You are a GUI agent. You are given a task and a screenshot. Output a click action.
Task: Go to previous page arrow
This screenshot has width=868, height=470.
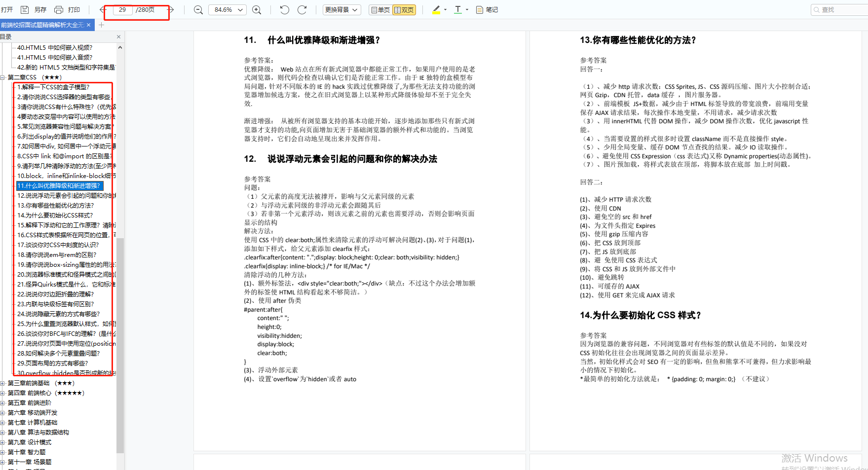tap(103, 10)
